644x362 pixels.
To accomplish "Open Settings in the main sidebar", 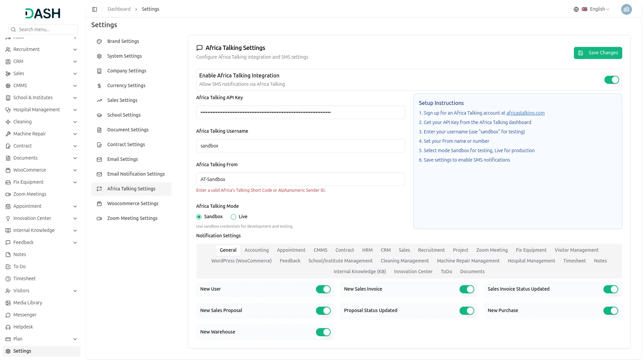I will click(x=42, y=351).
